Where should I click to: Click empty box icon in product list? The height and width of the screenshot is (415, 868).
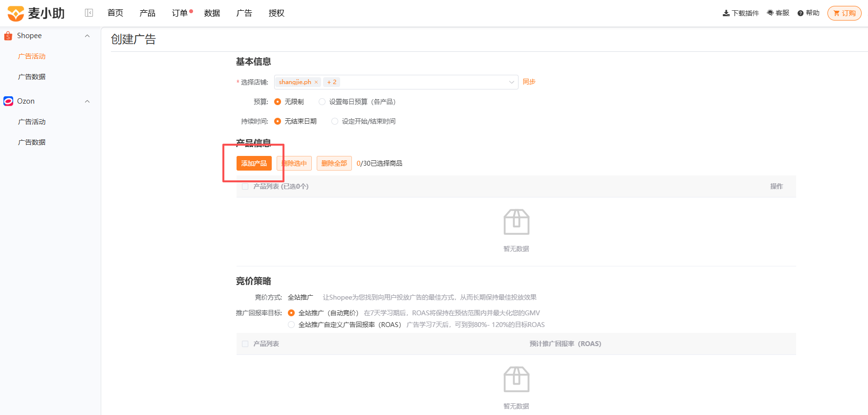tap(517, 222)
